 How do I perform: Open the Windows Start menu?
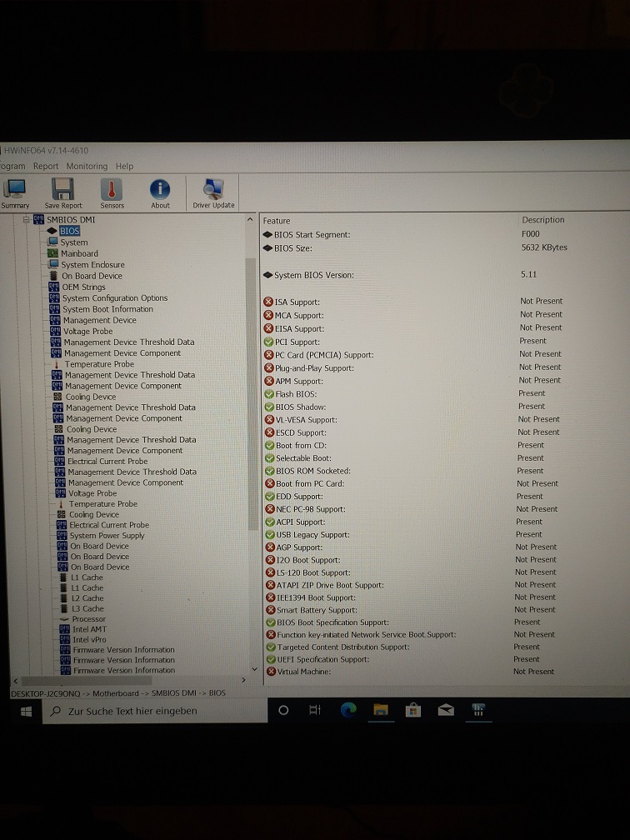(x=26, y=712)
